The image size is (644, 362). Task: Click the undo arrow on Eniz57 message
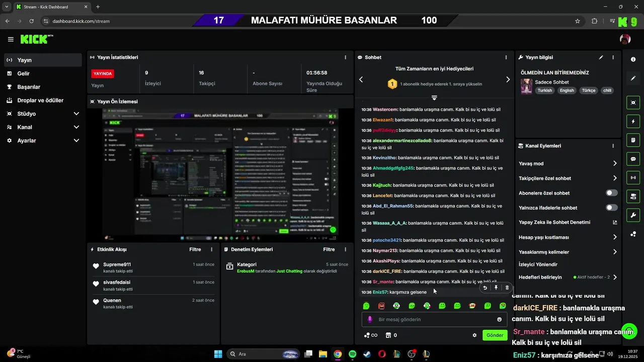485,288
